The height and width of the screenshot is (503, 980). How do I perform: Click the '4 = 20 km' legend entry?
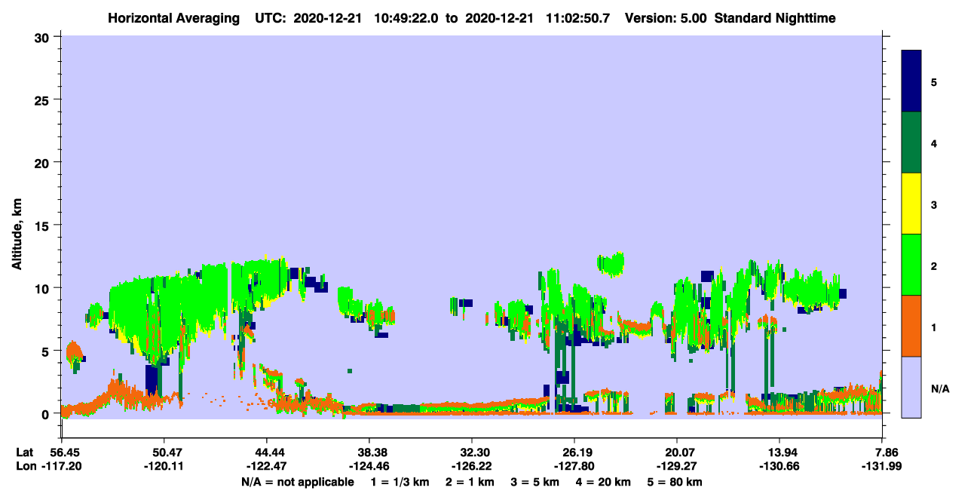click(x=605, y=483)
